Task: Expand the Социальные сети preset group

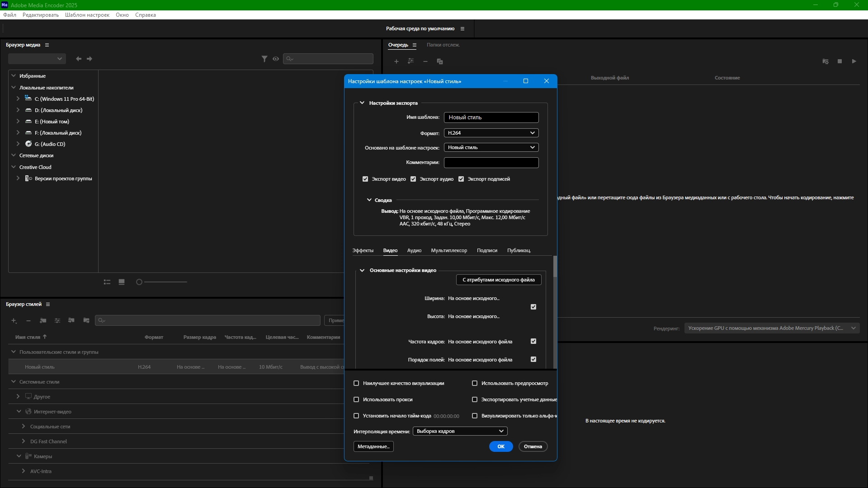Action: [24, 427]
